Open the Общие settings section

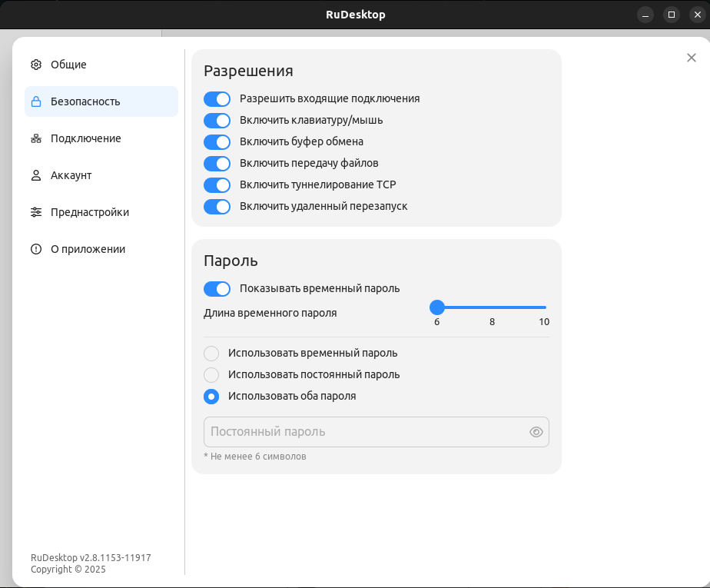point(101,65)
